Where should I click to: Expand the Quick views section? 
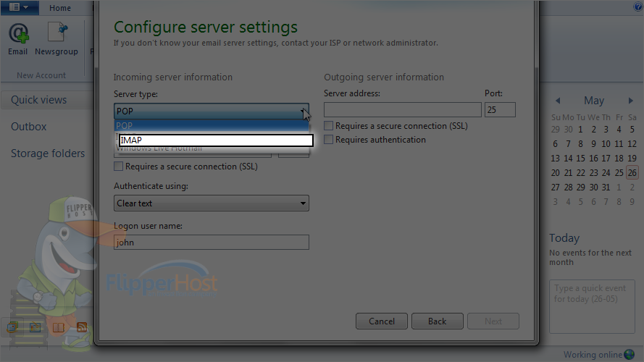(38, 100)
